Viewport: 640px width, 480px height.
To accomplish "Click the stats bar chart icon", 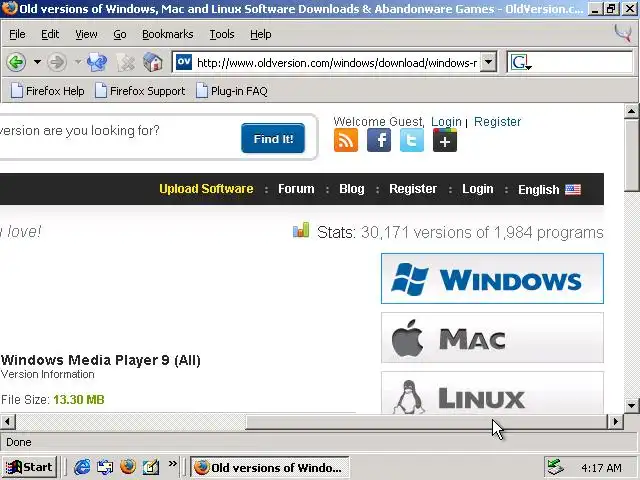I will pos(301,230).
